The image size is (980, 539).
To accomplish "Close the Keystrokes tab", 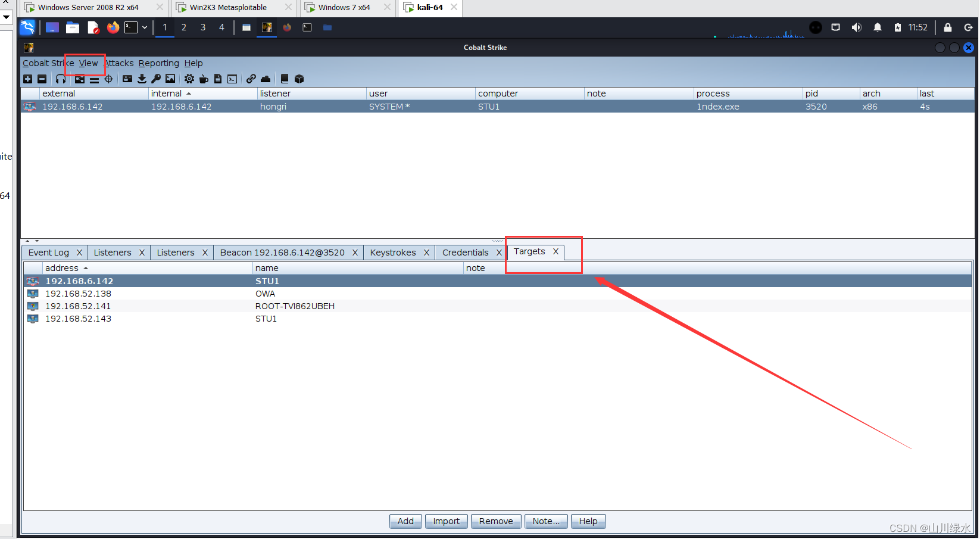I will pos(426,253).
